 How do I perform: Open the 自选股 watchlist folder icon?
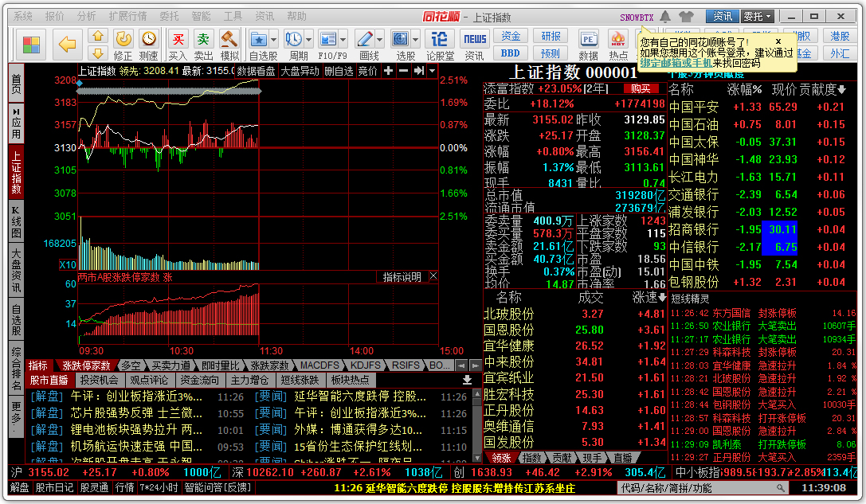[258, 40]
